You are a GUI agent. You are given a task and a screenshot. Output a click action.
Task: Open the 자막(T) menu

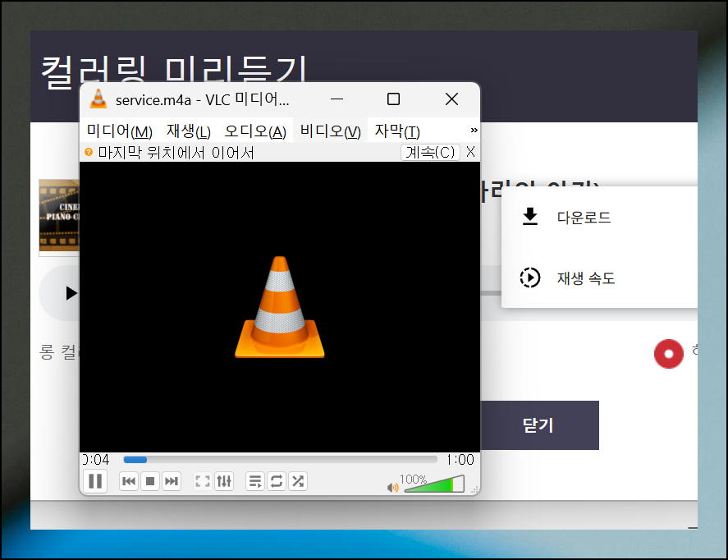coord(397,131)
